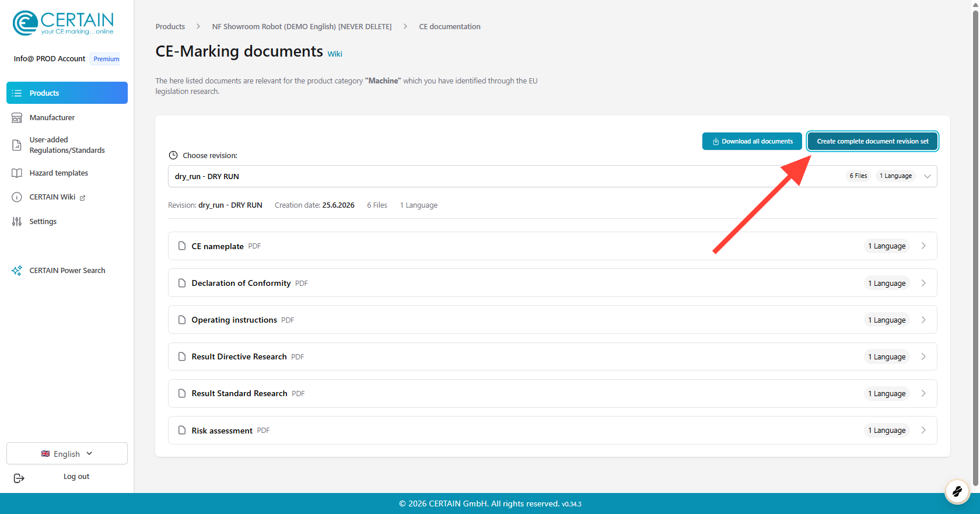Click Download all documents button
This screenshot has width=980, height=514.
(752, 141)
